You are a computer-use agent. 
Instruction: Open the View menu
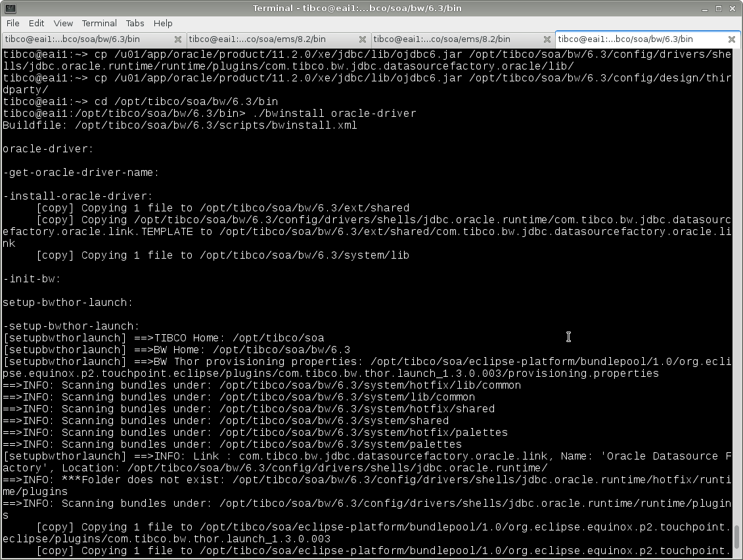63,23
